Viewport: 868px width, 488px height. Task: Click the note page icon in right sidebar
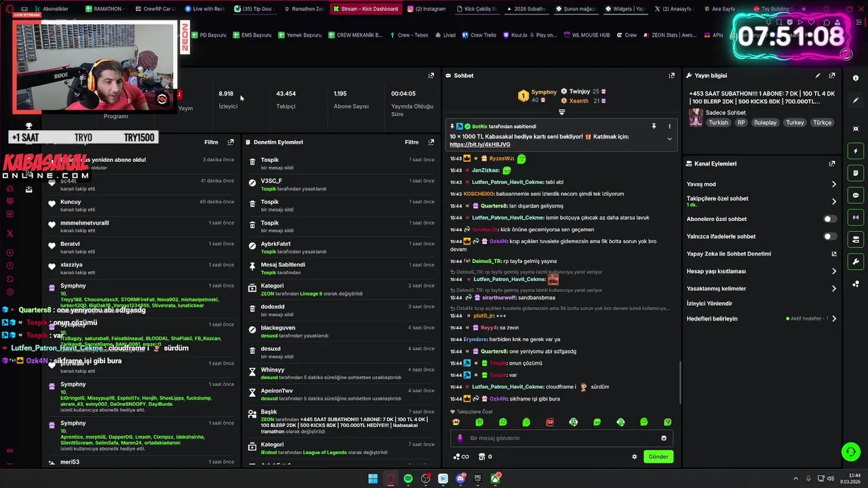point(856,173)
